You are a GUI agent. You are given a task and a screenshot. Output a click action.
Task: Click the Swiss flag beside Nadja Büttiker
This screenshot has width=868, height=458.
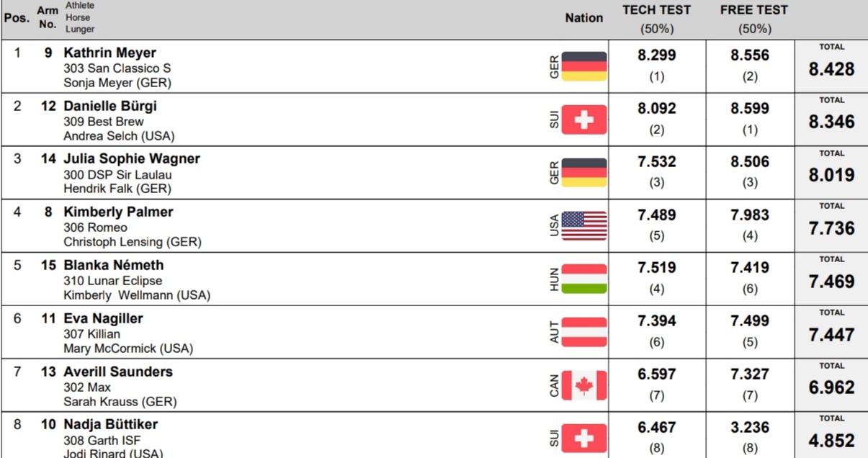584,439
